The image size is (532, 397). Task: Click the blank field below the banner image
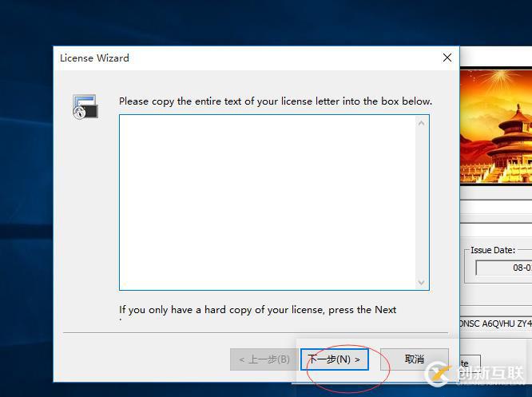(x=496, y=207)
